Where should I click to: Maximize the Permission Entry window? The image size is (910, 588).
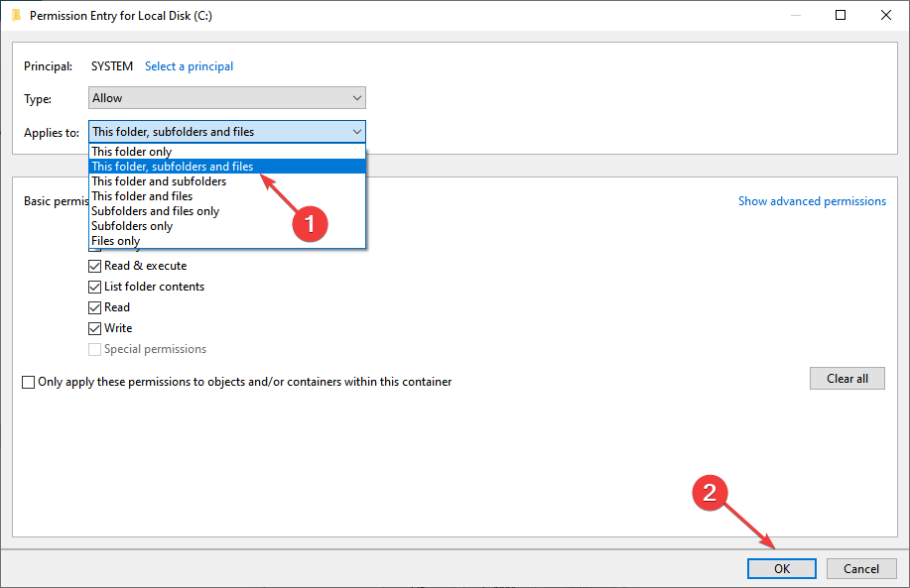[840, 15]
